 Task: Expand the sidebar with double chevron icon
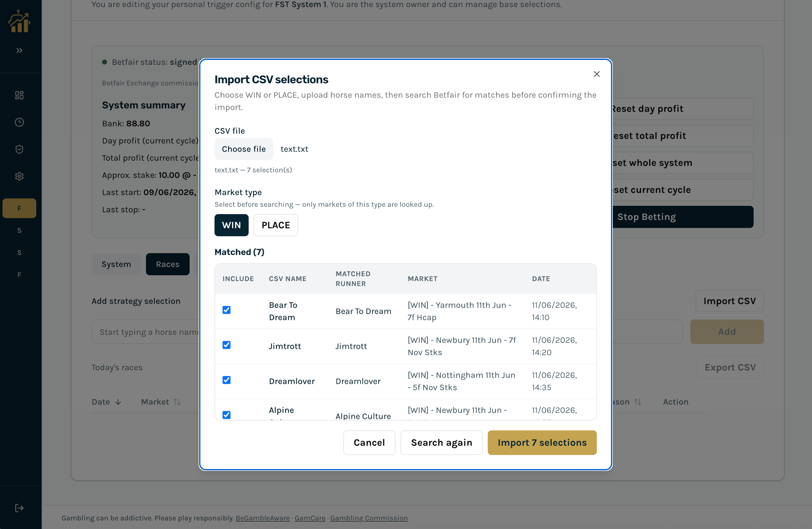click(19, 50)
